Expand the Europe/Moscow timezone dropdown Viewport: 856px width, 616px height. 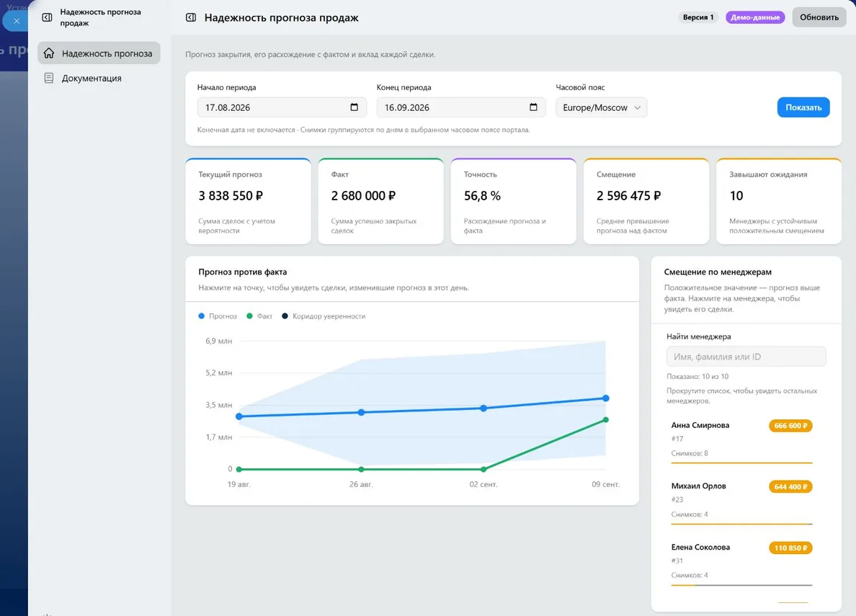(x=601, y=107)
